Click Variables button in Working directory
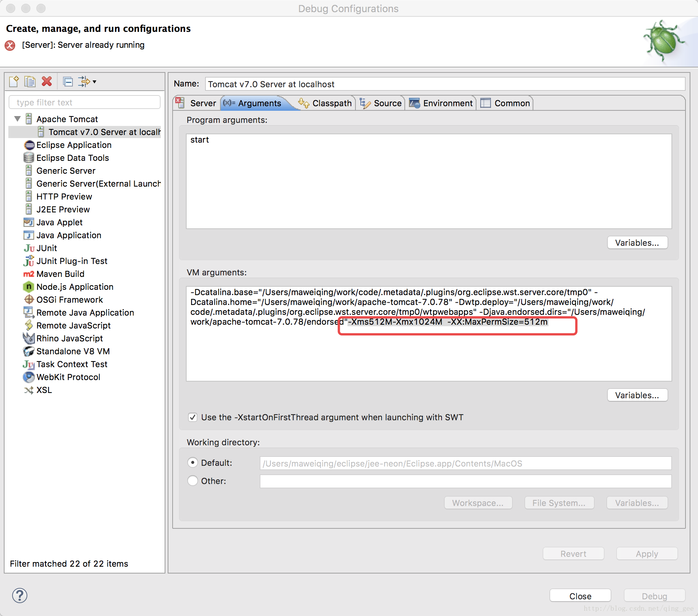Screen dimensions: 698x616 (x=637, y=503)
